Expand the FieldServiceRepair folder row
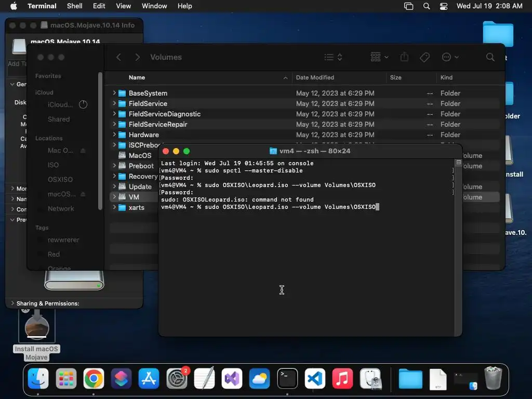This screenshot has width=532, height=399. (x=114, y=124)
